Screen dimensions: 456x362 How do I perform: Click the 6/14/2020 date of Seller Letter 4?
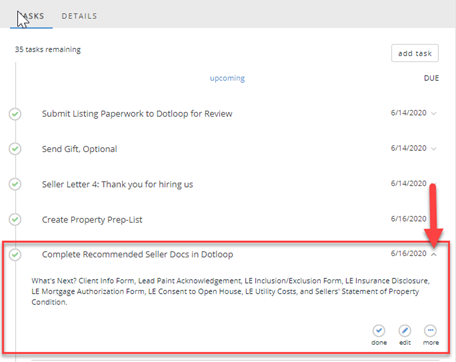pyautogui.click(x=409, y=183)
